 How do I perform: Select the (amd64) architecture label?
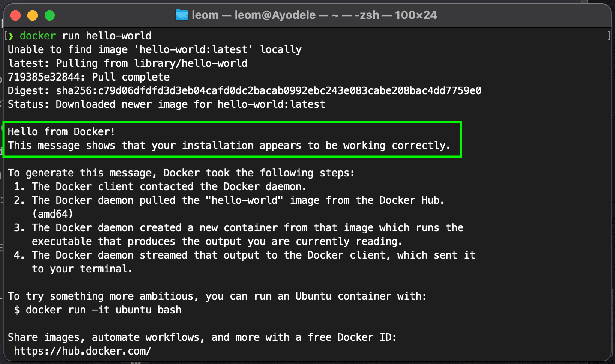coord(52,214)
